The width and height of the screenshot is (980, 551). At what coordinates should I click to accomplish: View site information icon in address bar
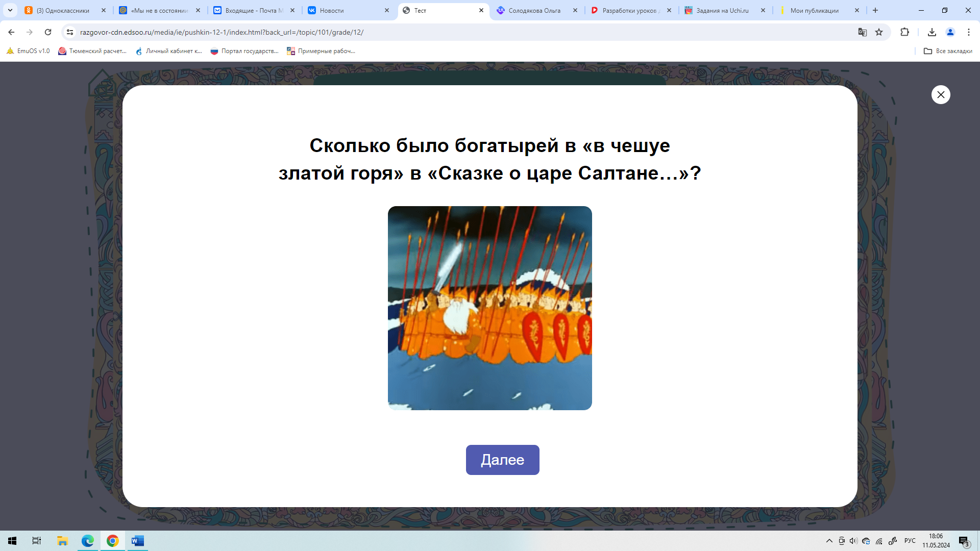70,32
